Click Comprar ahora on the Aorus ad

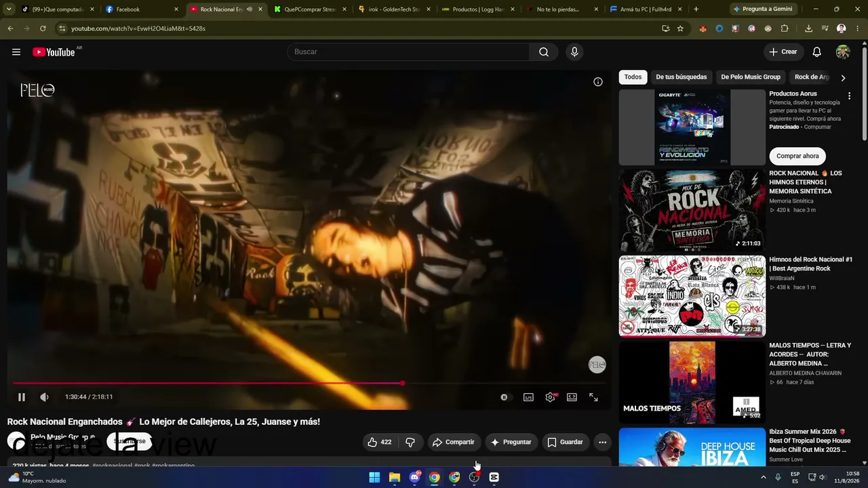tap(797, 156)
